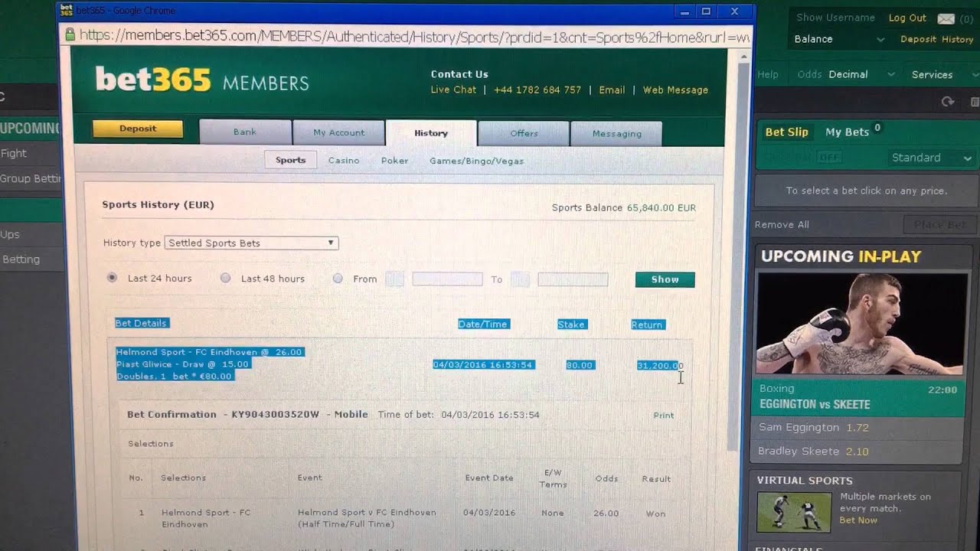Image resolution: width=980 pixels, height=551 pixels.
Task: Maximize the bet365 Chrome popup window
Action: (706, 11)
